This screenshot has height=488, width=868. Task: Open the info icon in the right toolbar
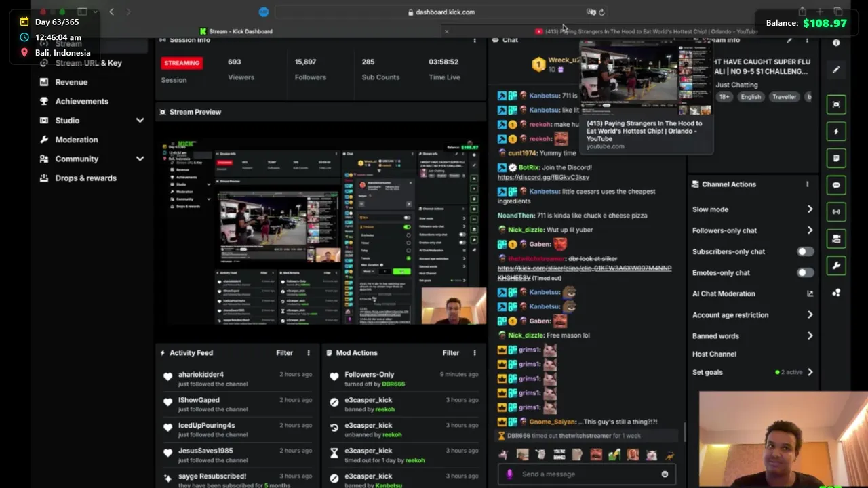click(x=836, y=43)
